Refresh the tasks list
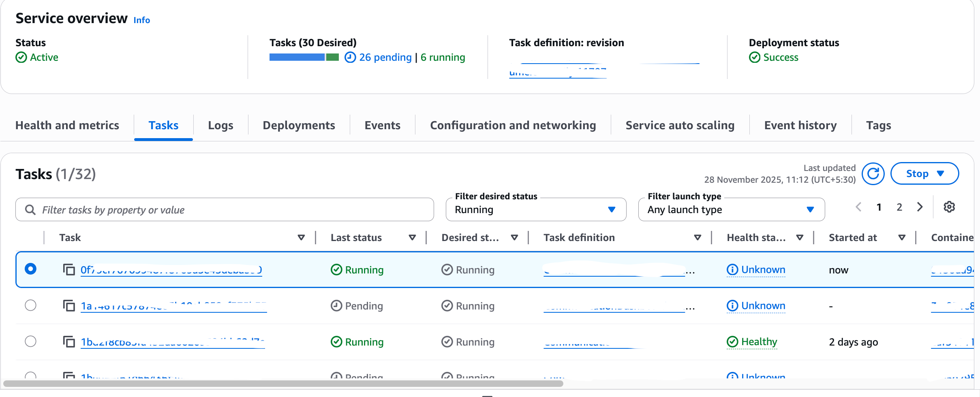980x397 pixels. coord(873,173)
